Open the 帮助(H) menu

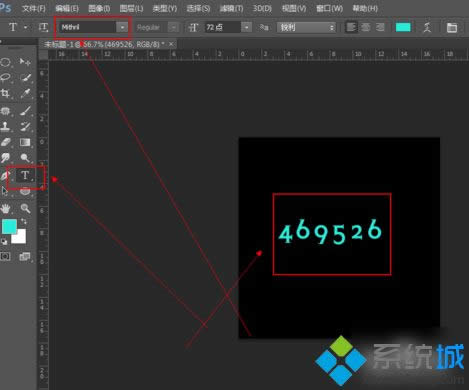pos(365,8)
